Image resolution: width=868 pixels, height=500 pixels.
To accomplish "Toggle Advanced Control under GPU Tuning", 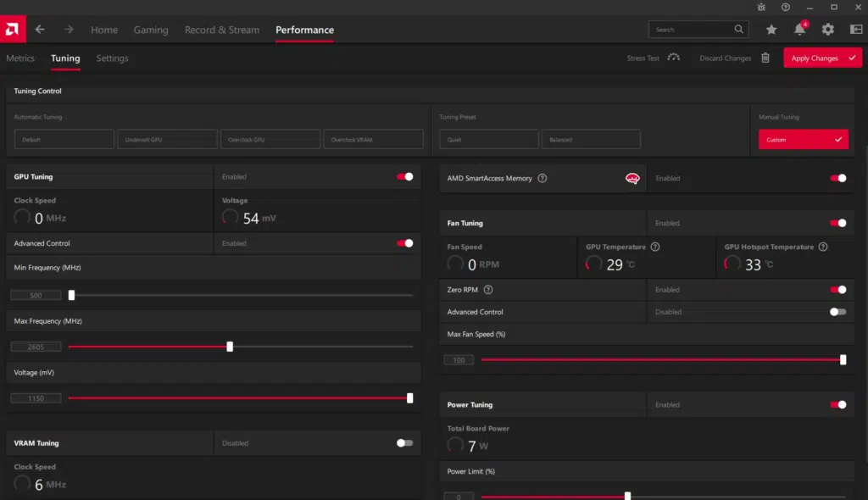I will coord(404,243).
